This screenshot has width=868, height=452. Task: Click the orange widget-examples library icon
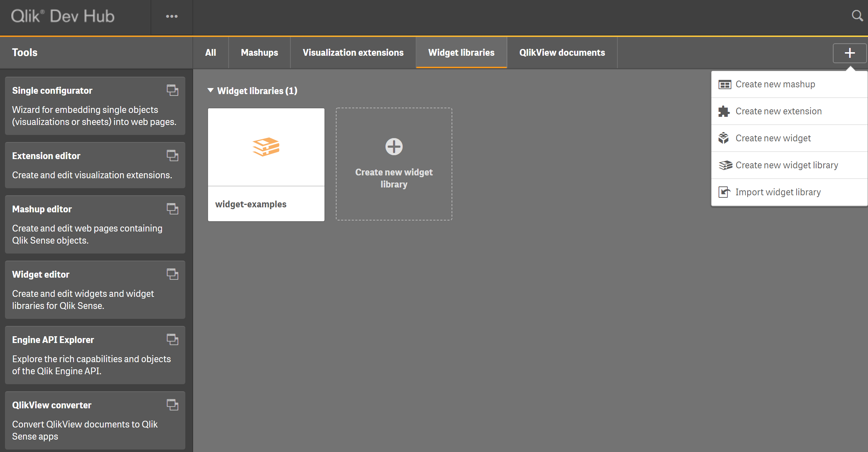click(266, 147)
